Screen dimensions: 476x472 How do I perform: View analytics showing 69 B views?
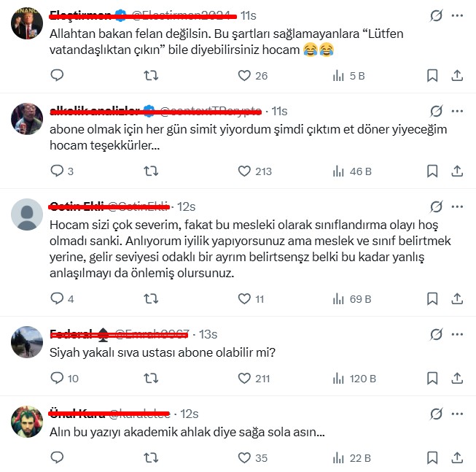(x=352, y=299)
